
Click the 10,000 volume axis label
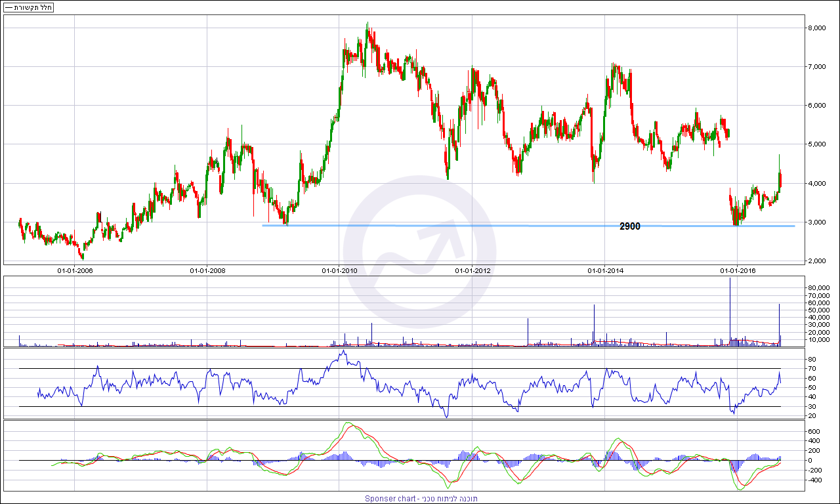coord(820,339)
